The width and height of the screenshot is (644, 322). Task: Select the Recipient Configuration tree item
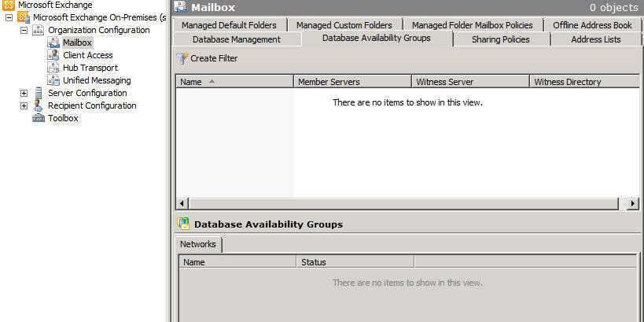click(92, 105)
